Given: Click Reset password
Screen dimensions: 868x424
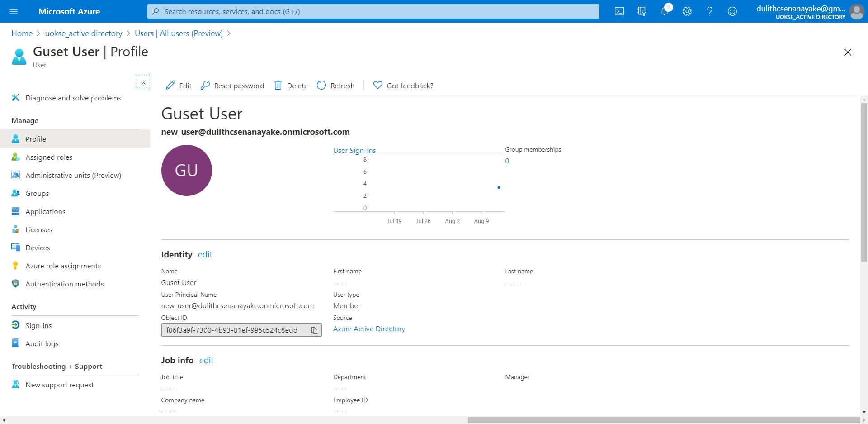Looking at the screenshot, I should [232, 86].
